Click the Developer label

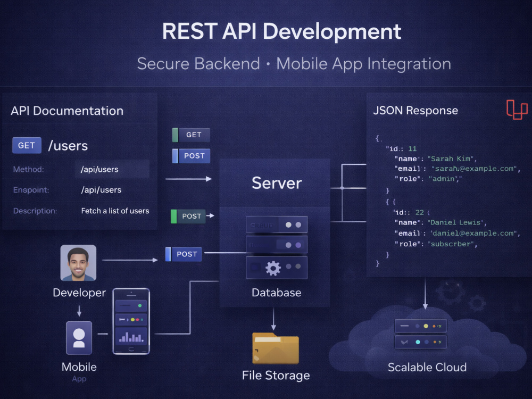pyautogui.click(x=79, y=293)
